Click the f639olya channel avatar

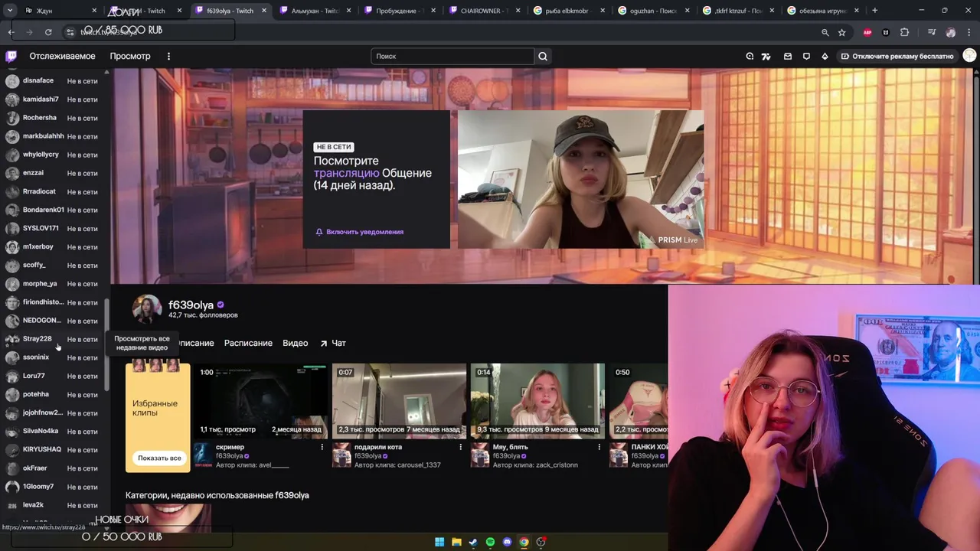click(147, 309)
